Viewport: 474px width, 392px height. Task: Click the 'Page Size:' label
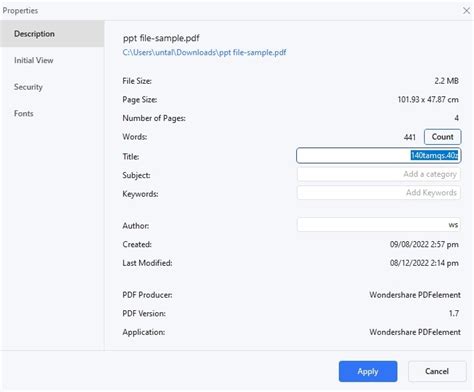point(140,100)
